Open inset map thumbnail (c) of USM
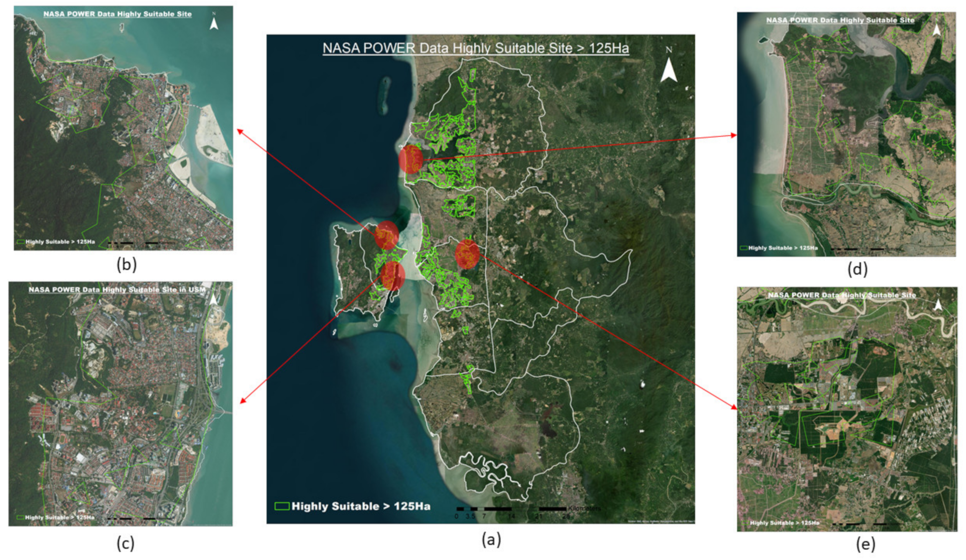This screenshot has height=560, width=966. [120, 404]
